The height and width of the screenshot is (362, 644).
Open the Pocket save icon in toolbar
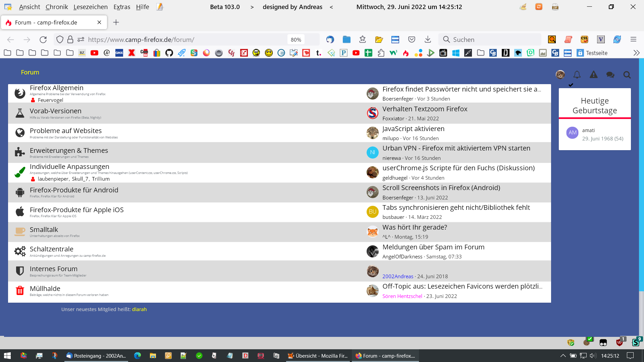tap(412, 40)
